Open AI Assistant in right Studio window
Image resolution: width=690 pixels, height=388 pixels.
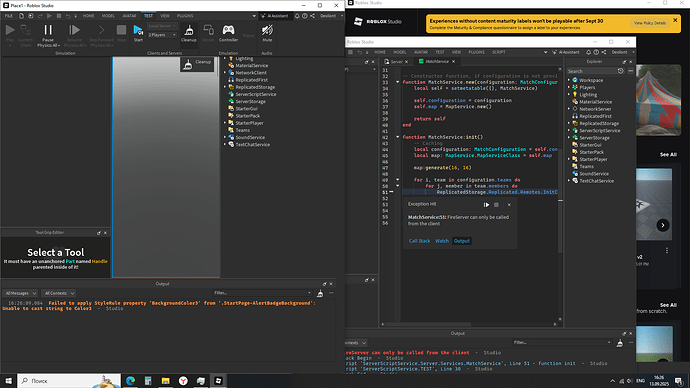566,52
